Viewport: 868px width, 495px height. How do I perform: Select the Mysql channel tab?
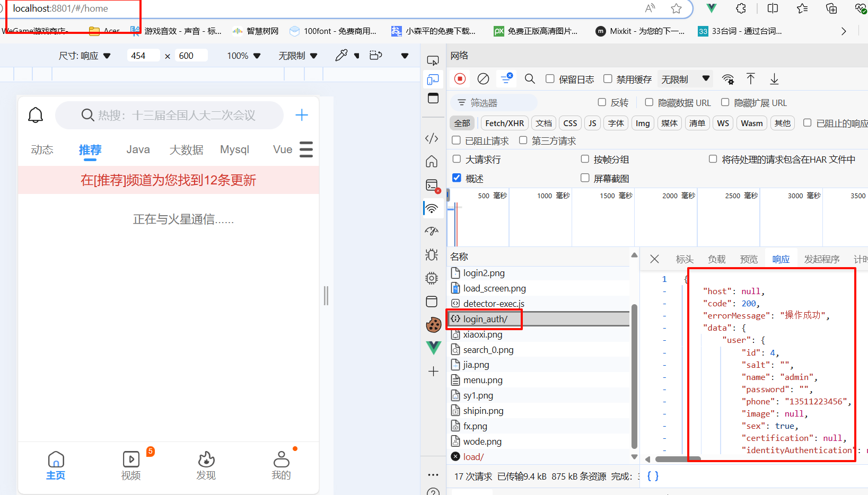(234, 150)
